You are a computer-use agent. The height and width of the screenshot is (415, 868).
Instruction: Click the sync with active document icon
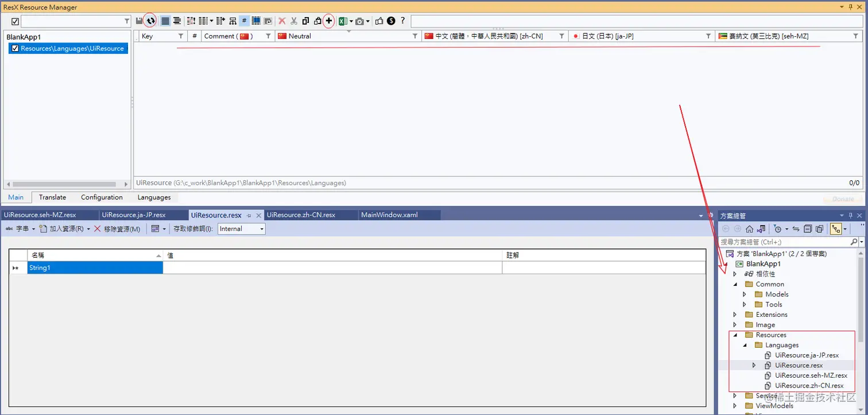click(x=796, y=228)
